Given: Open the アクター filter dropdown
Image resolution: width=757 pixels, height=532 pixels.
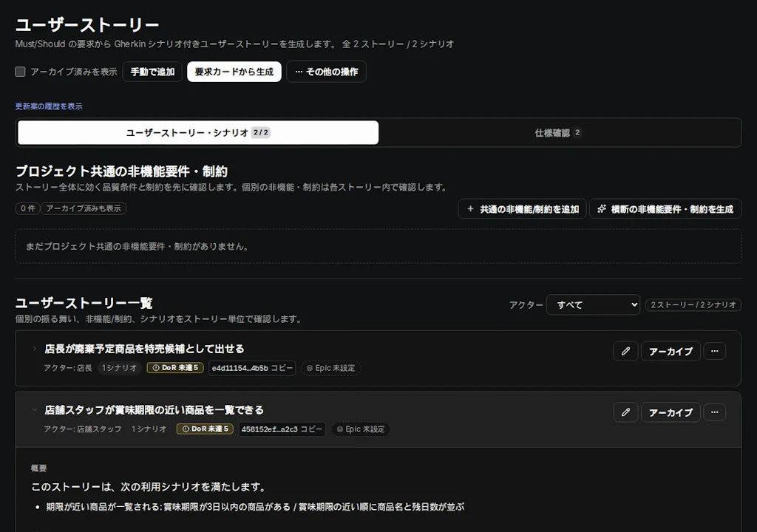Looking at the screenshot, I should tap(594, 304).
